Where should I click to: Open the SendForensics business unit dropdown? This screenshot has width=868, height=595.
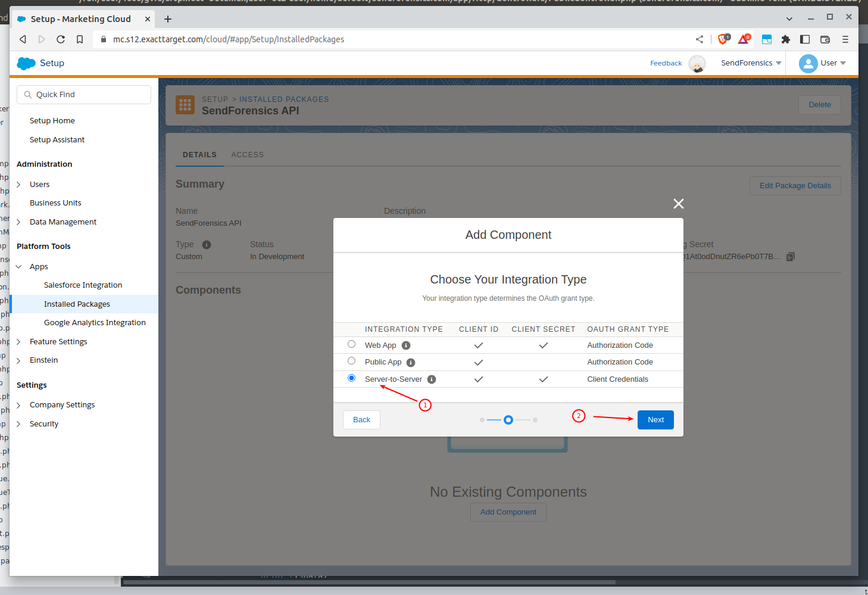click(x=751, y=63)
